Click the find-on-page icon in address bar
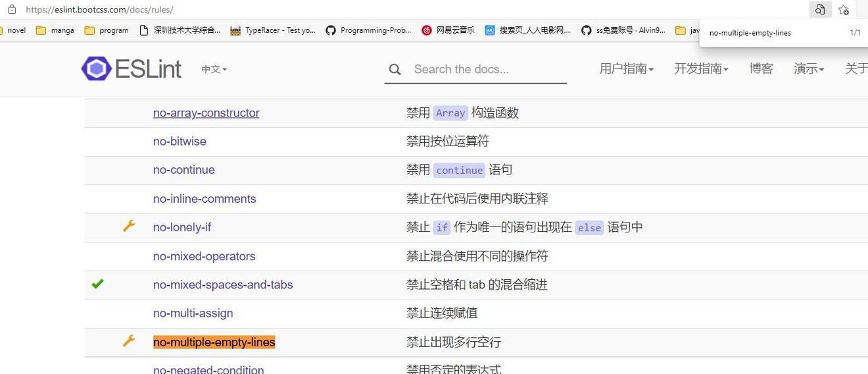The image size is (868, 374). click(x=819, y=10)
